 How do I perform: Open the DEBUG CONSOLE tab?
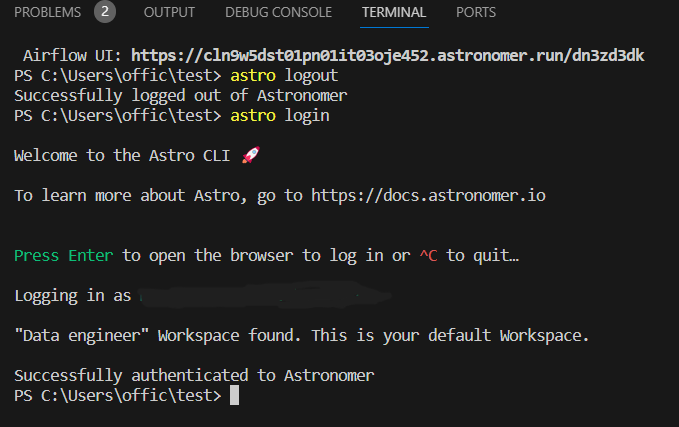click(278, 12)
